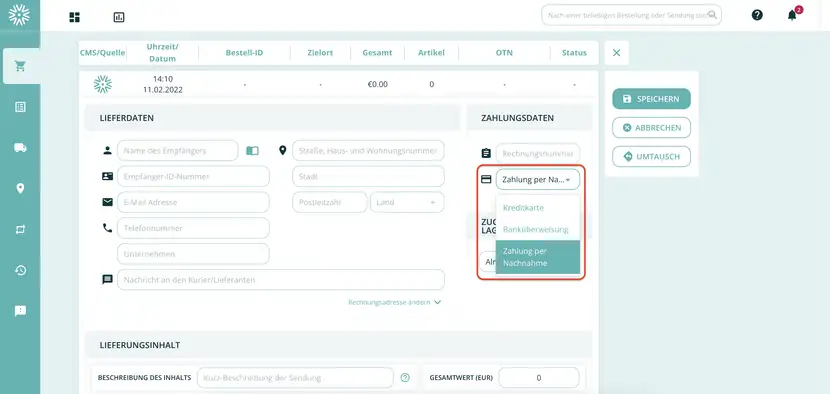Open the help question mark icon

pos(757,15)
